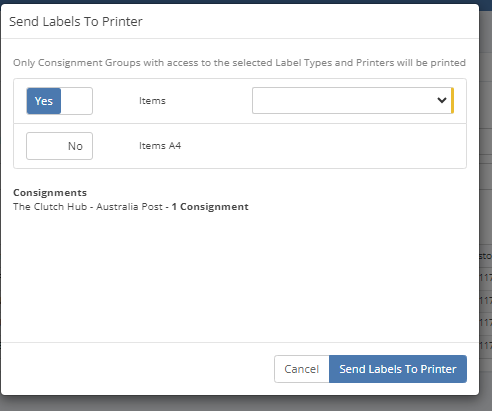Viewport: 492px width, 411px height.
Task: Click the Items label text
Action: [x=152, y=101]
